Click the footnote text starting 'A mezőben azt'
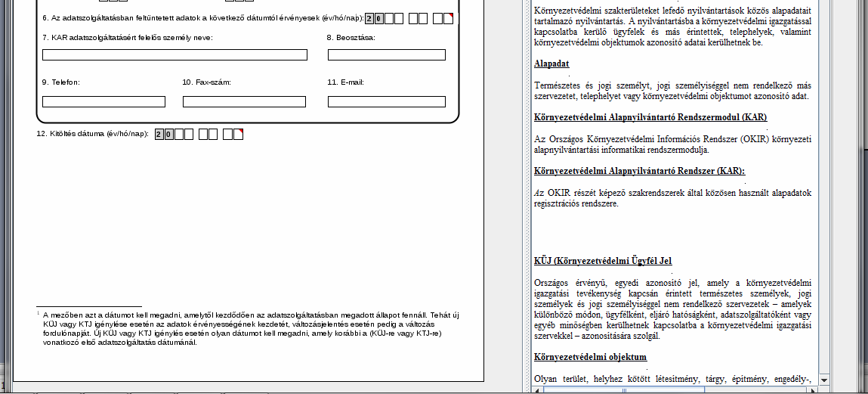This screenshot has width=868, height=394. (x=251, y=329)
